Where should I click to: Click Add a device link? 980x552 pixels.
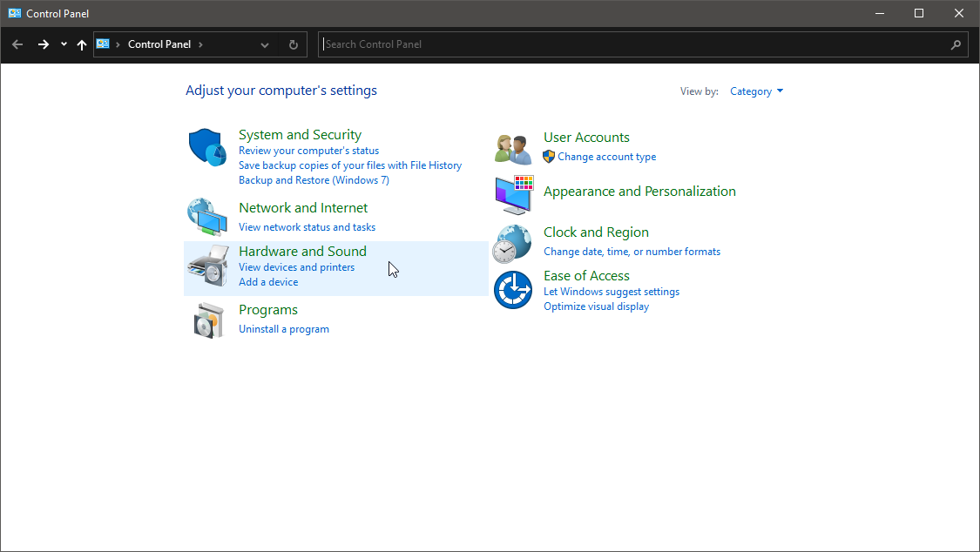(x=268, y=281)
